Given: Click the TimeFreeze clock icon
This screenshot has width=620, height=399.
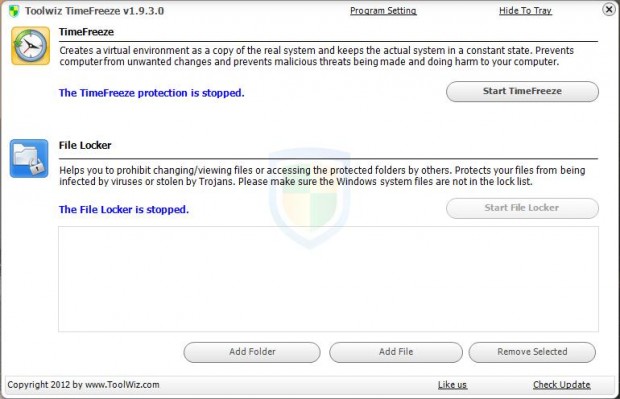Looking at the screenshot, I should coord(30,46).
